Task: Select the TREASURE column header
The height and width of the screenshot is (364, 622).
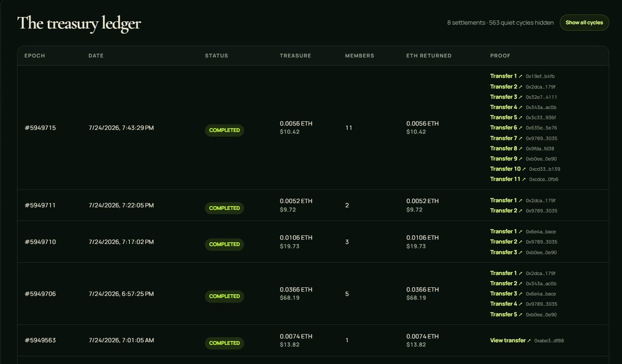Action: (295, 55)
